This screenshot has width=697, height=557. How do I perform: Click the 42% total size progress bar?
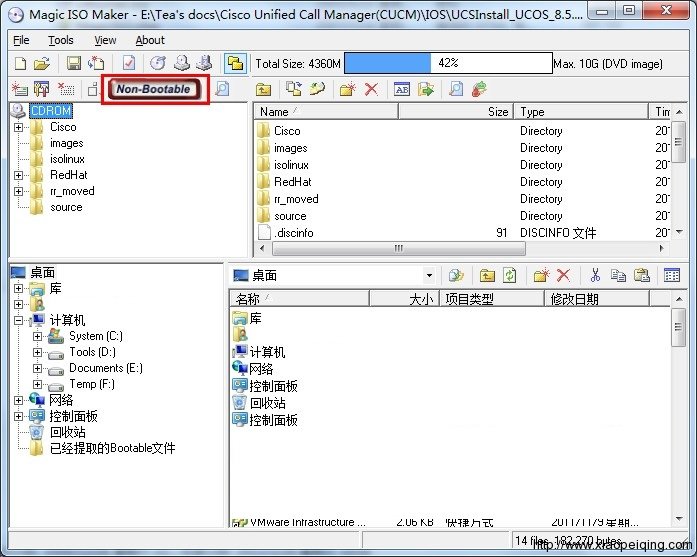(x=448, y=63)
